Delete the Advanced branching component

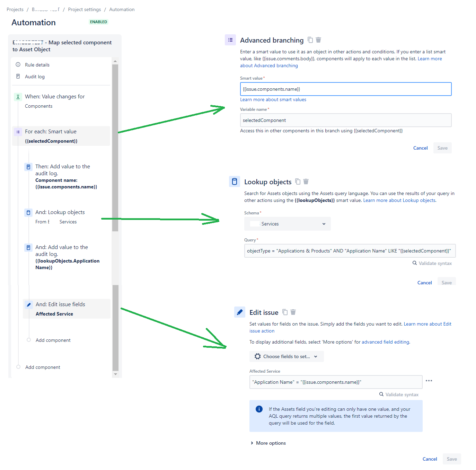[318, 40]
